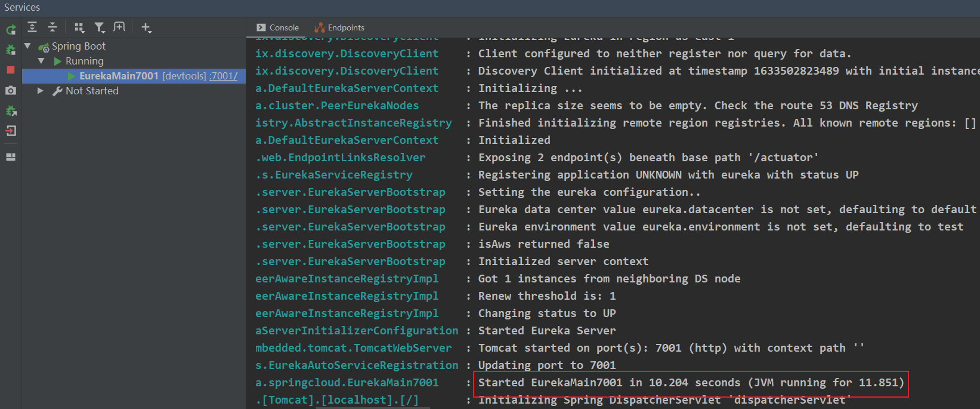Click 'Tomcat started on port(s): 7001' log line
Viewport: 980px width, 409px height.
(671, 348)
